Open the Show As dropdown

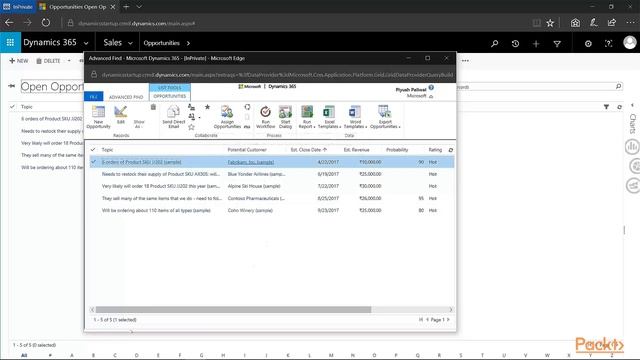[139, 124]
